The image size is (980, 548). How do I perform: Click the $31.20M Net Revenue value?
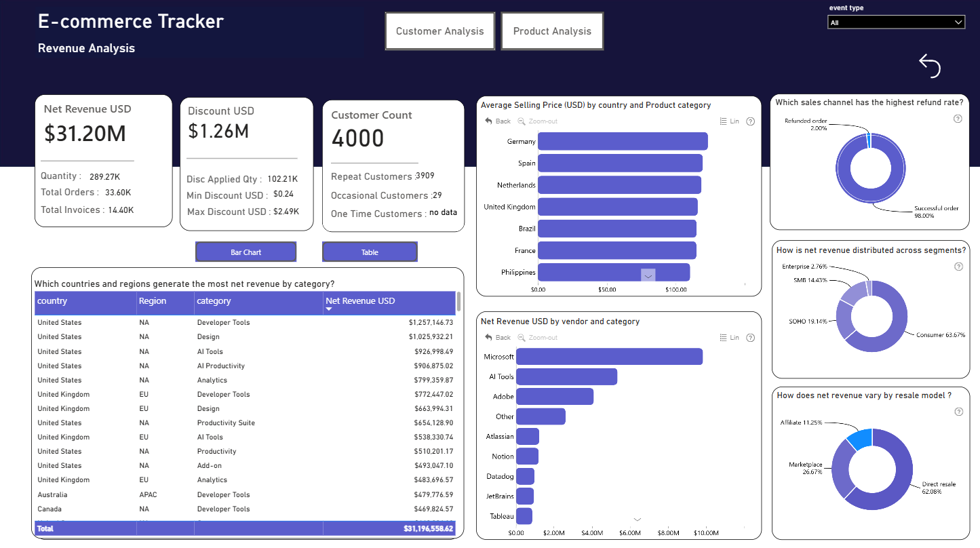(x=85, y=134)
